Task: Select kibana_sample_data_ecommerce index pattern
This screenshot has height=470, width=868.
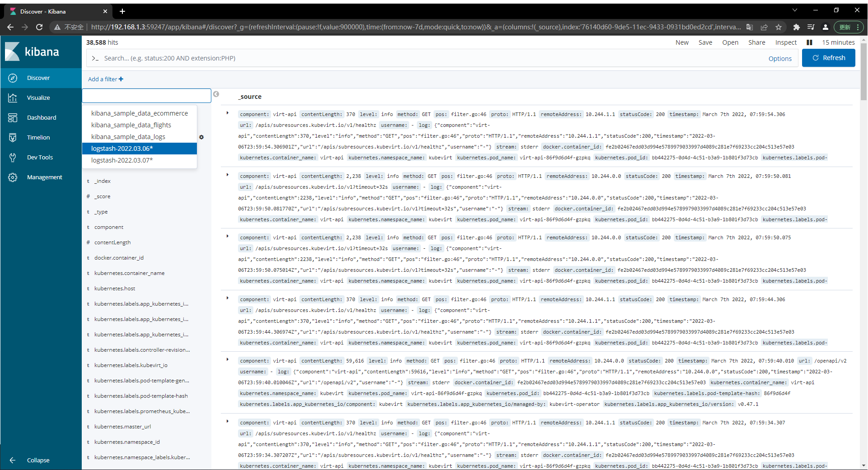Action: point(140,113)
